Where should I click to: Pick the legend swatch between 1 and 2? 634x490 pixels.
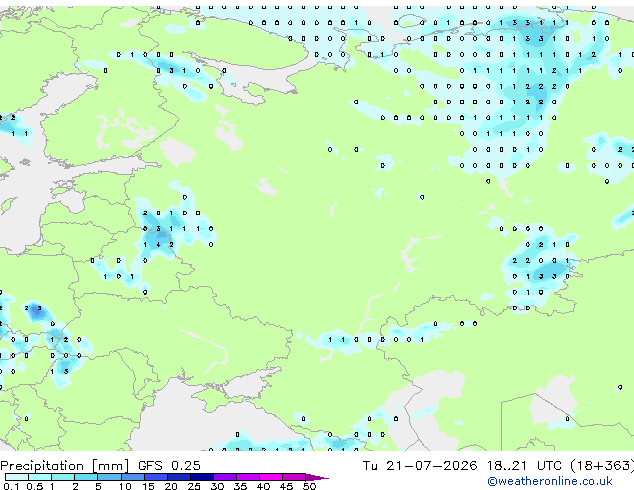63,477
